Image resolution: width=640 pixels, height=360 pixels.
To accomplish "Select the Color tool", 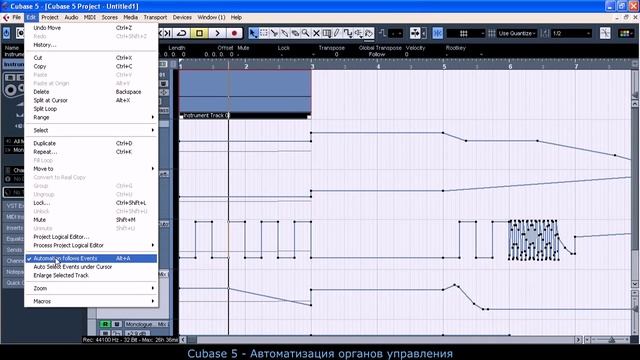I will pyautogui.click(x=369, y=33).
